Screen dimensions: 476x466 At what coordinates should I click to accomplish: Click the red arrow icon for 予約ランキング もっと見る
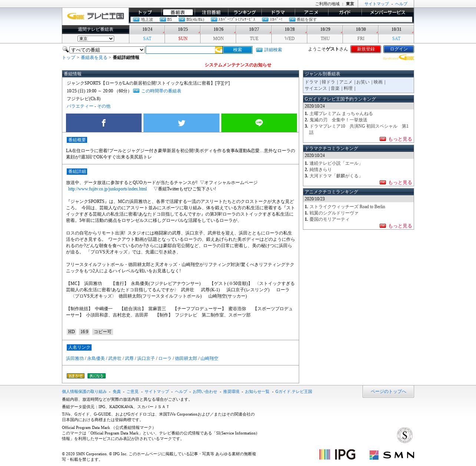383,139
